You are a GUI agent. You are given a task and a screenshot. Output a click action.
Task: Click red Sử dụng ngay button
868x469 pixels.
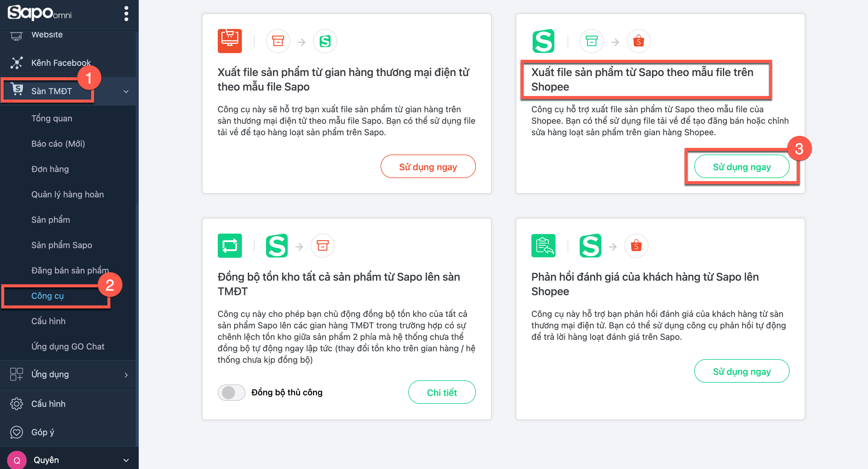pyautogui.click(x=428, y=167)
